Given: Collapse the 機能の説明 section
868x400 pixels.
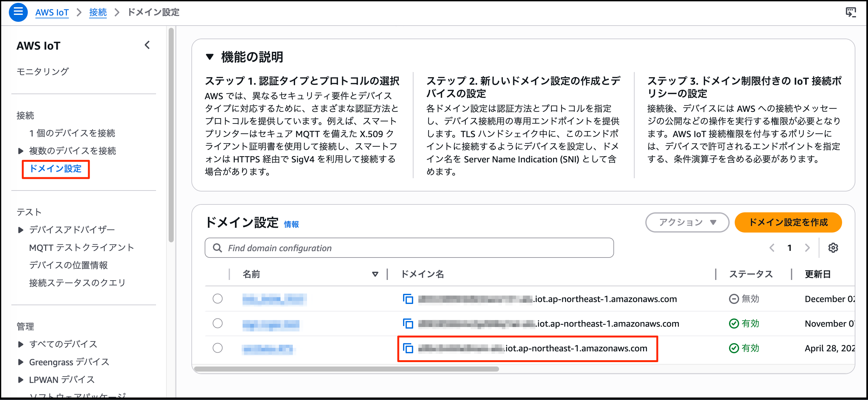Looking at the screenshot, I should (210, 57).
